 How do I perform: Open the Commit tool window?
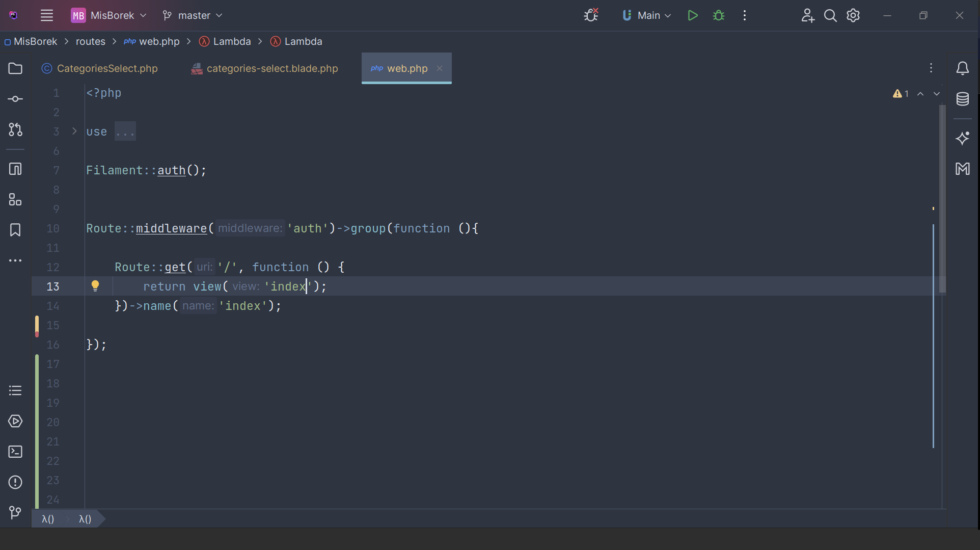15,99
